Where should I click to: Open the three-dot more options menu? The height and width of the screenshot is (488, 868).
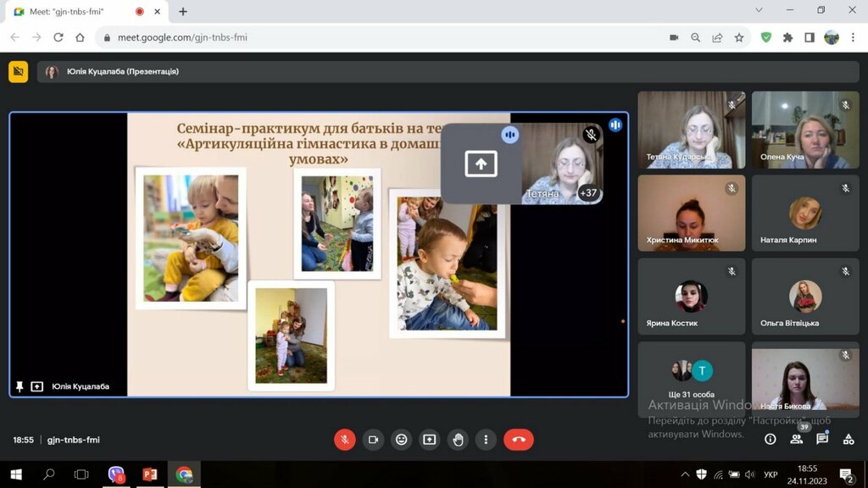pyautogui.click(x=486, y=440)
